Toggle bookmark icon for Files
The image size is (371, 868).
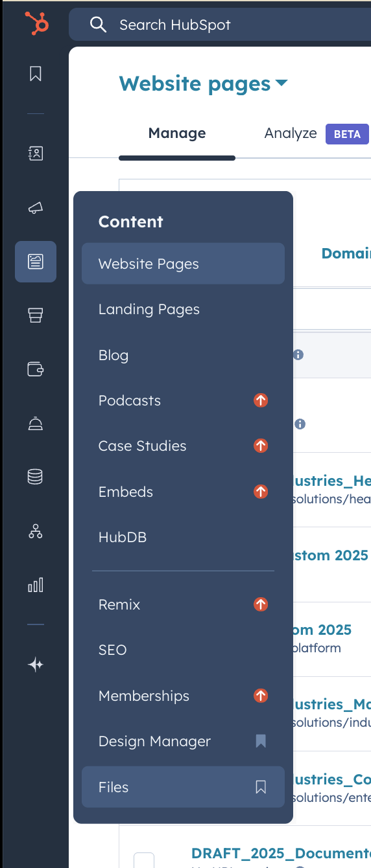[x=261, y=787]
